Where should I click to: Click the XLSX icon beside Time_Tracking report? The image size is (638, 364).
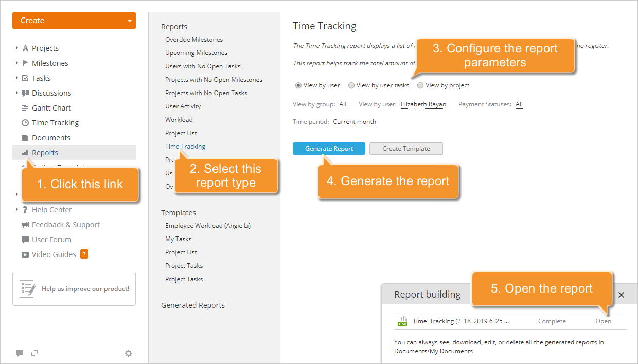tap(402, 321)
